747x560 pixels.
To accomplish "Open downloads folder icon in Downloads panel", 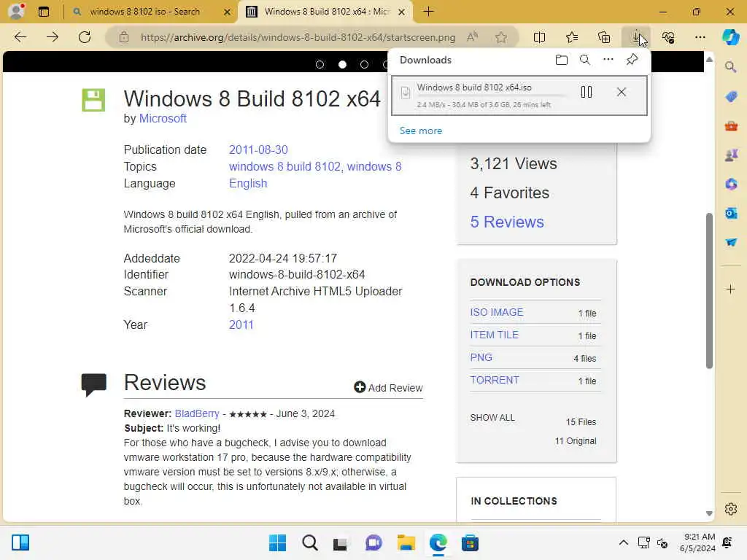I will tap(562, 60).
